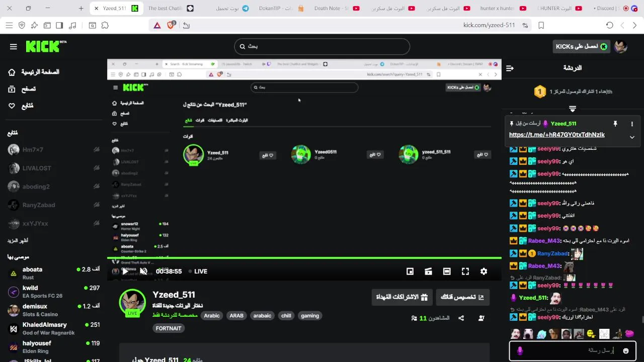Image resolution: width=644 pixels, height=362 pixels.
Task: Click the get KICKs button
Action: 582,47
